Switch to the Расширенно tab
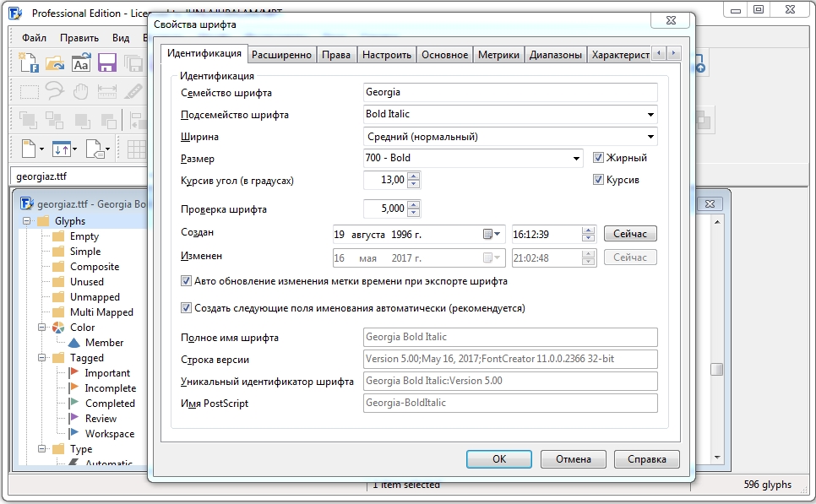 tap(281, 55)
